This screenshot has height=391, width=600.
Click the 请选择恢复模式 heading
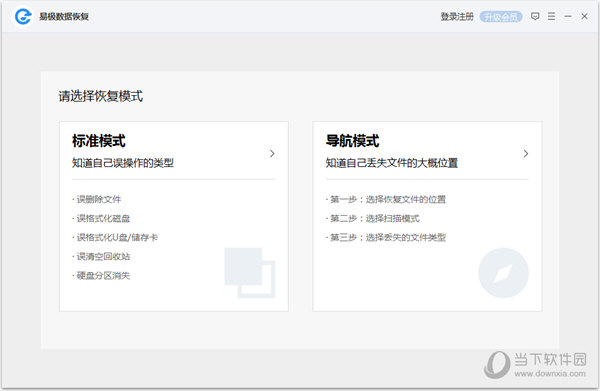point(101,96)
